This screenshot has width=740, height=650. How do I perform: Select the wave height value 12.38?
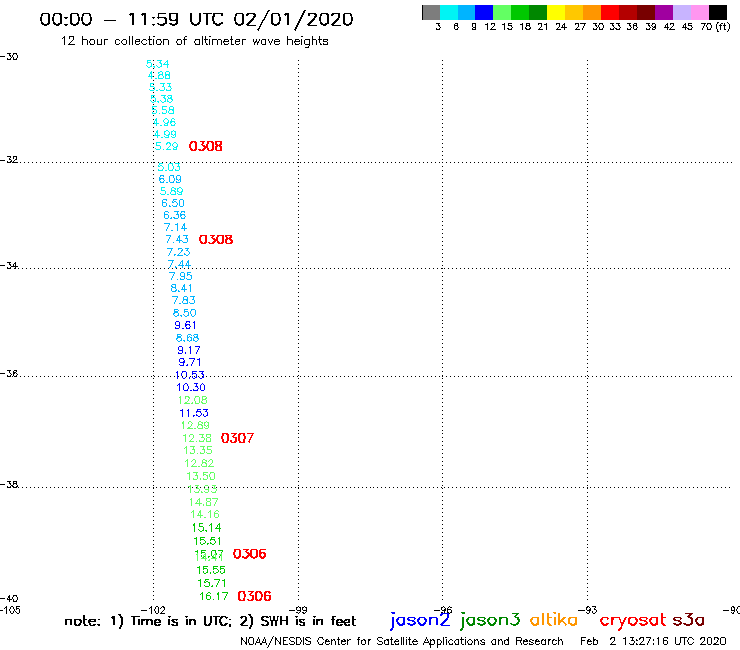coord(197,438)
